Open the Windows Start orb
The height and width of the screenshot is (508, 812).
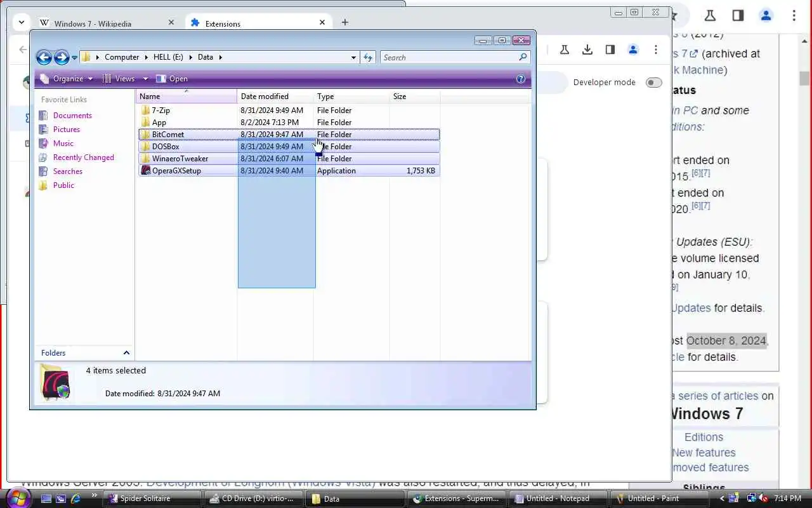[18, 498]
